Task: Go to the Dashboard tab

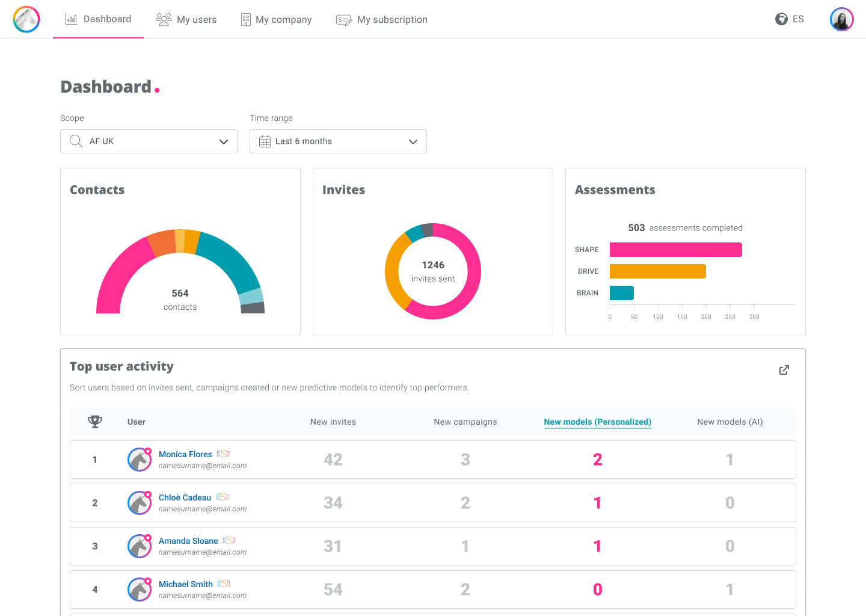Action: pos(98,19)
